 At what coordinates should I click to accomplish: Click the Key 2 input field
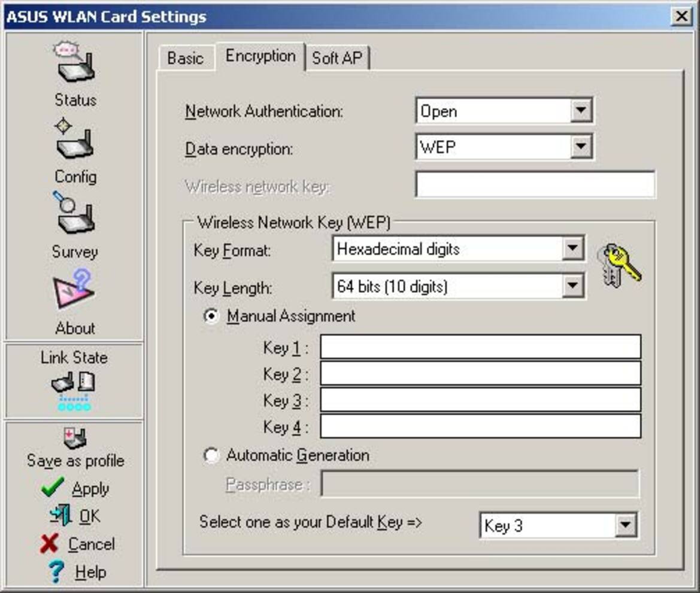coord(481,373)
